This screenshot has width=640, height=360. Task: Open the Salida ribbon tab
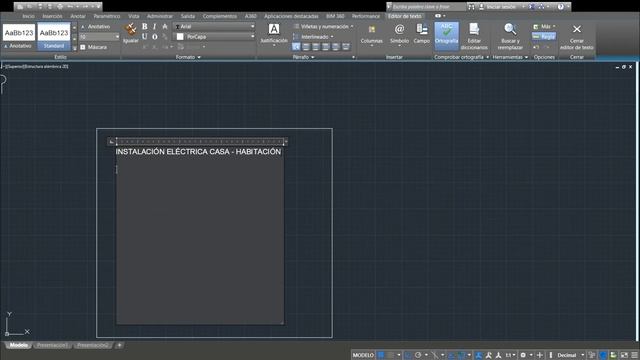[x=188, y=16]
